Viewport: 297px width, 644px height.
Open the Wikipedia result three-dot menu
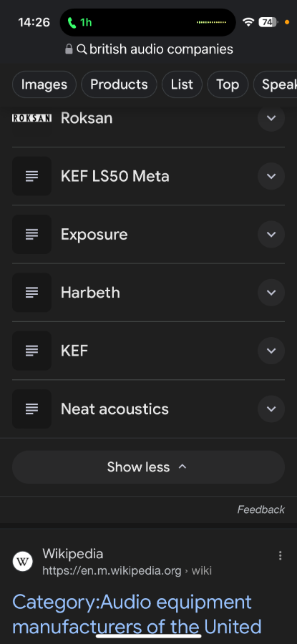[x=280, y=556]
